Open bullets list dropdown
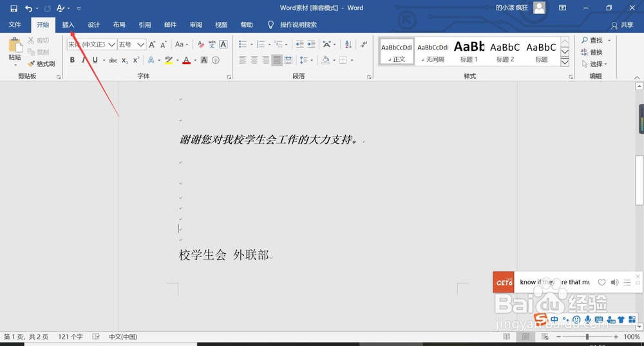Image resolution: width=644 pixels, height=346 pixels. 251,44
